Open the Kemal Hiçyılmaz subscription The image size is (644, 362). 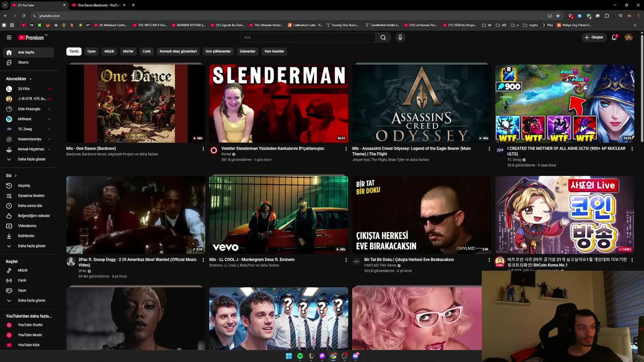tap(28, 149)
